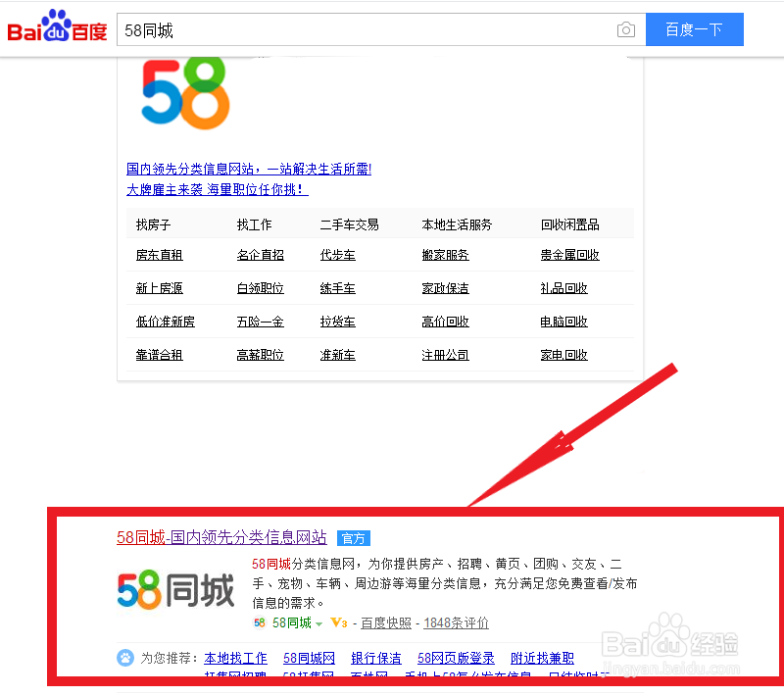Open the 代步车 link

[x=338, y=255]
